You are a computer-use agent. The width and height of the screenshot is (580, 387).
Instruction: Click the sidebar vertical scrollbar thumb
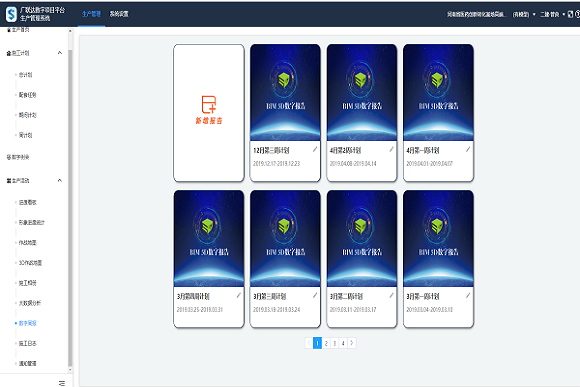[70, 207]
